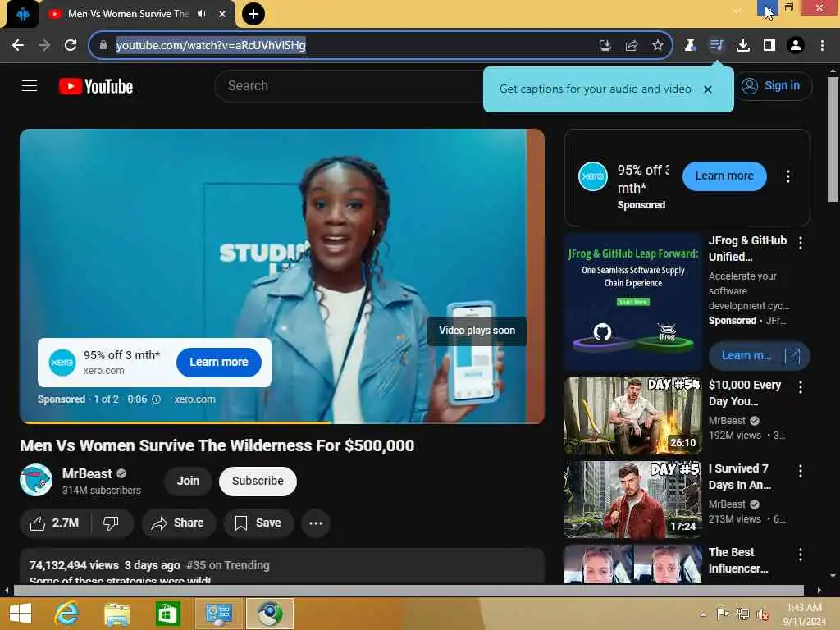Open options for JFrog & GitHub ad
Screen dimensions: 840x630
(801, 243)
